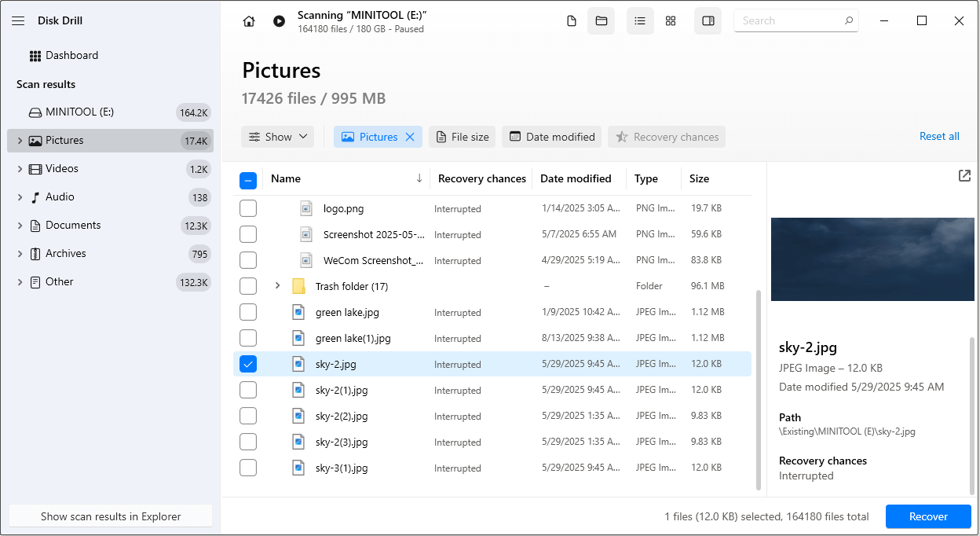980x536 pixels.
Task: Open the hamburger menu
Action: [19, 20]
